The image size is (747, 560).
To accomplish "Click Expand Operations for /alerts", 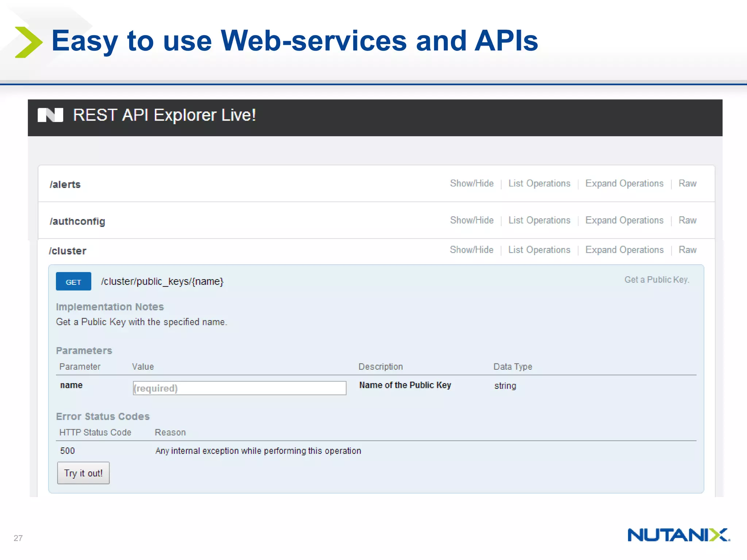I will coord(624,183).
